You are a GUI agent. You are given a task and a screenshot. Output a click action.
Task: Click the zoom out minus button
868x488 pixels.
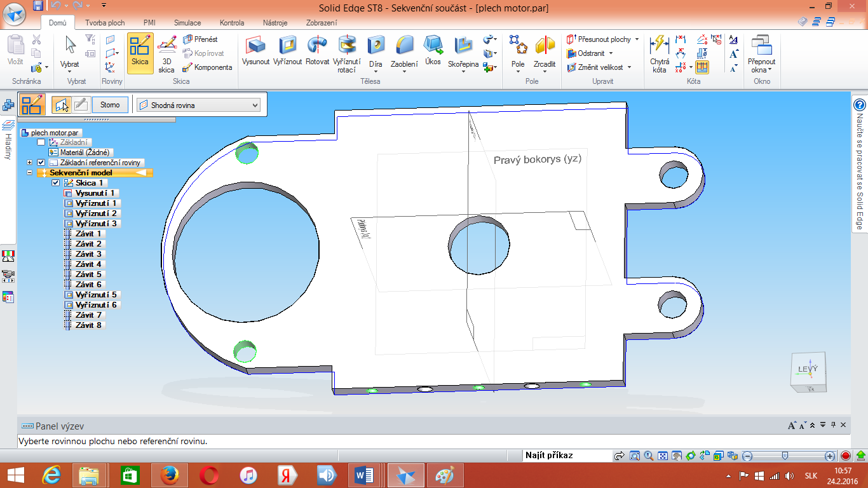pyautogui.click(x=748, y=456)
